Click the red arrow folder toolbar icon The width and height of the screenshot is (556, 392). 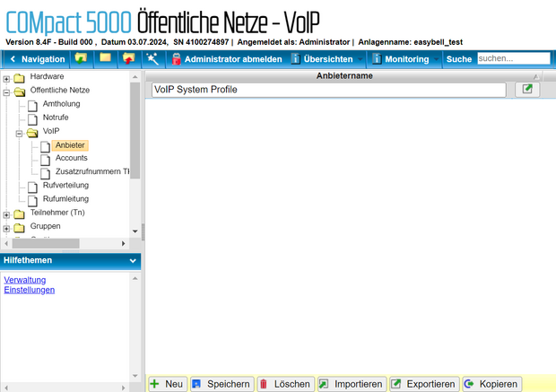tap(128, 59)
